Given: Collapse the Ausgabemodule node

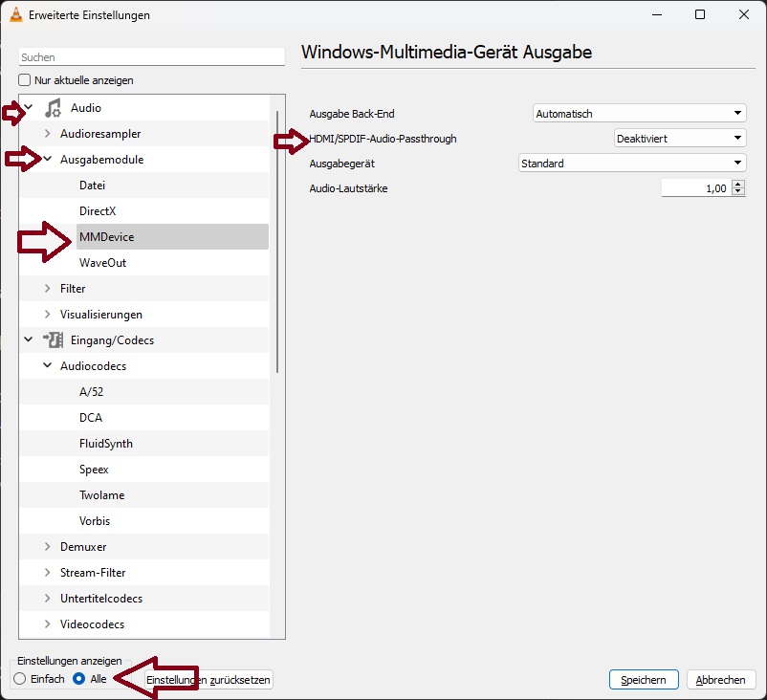Looking at the screenshot, I should point(48,159).
